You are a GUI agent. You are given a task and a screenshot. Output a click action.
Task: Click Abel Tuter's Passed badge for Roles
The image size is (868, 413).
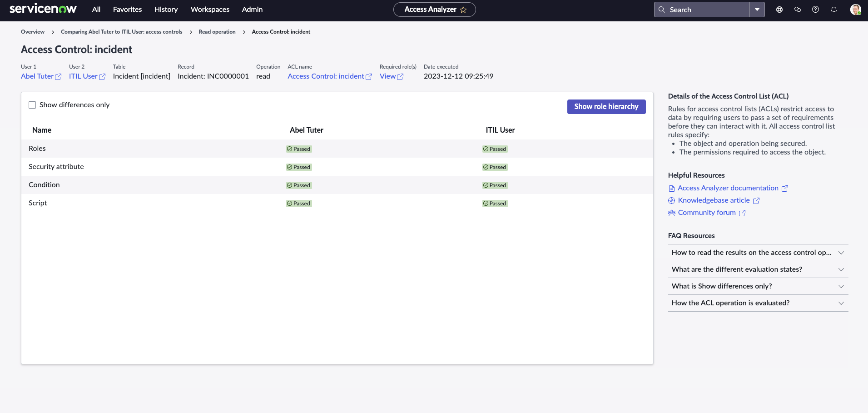[299, 149]
